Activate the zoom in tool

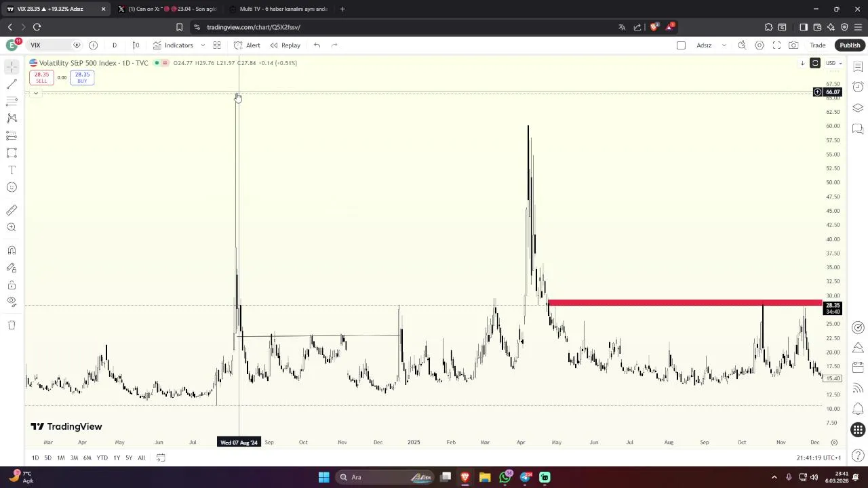point(12,228)
